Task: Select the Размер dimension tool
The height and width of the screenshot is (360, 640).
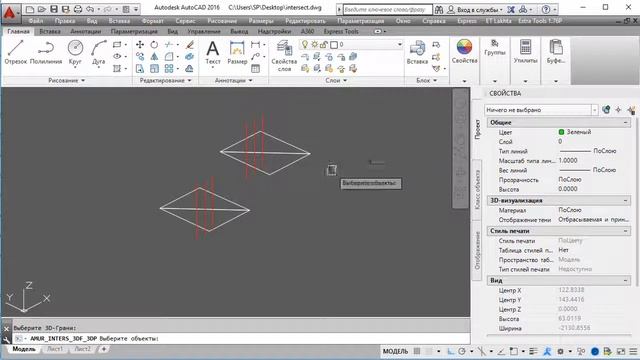Action: [x=237, y=52]
